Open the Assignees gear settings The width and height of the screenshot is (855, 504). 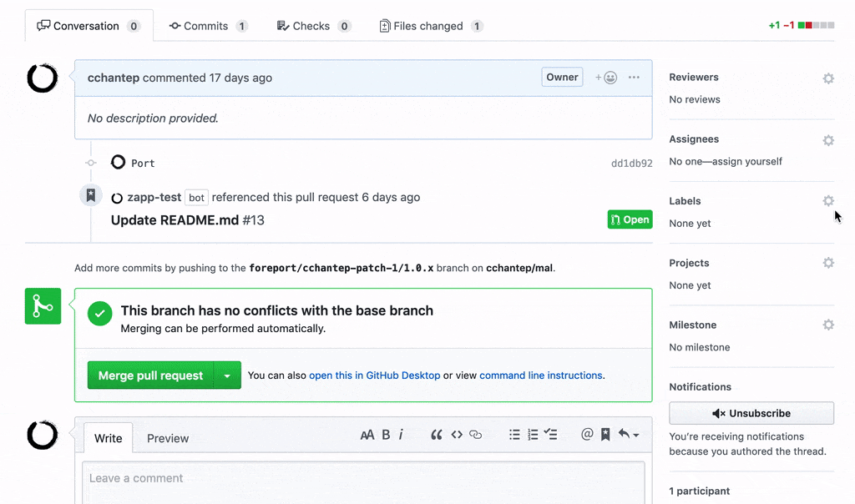[x=828, y=140]
